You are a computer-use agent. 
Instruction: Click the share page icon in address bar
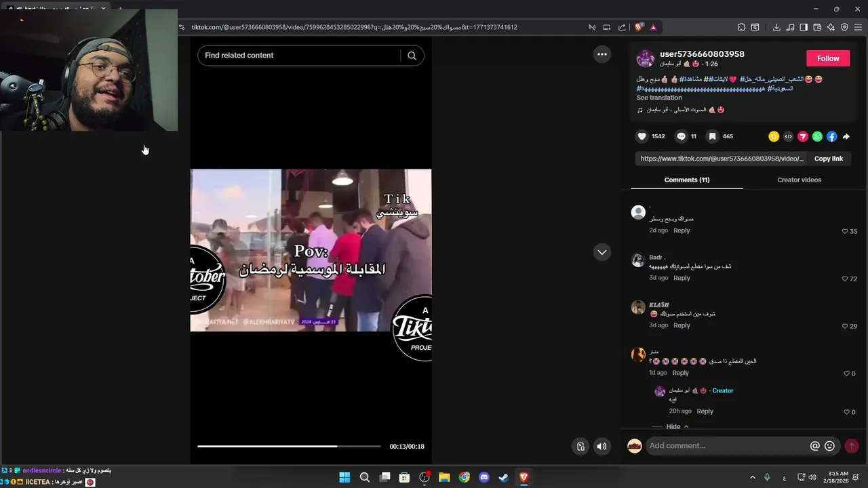(622, 27)
